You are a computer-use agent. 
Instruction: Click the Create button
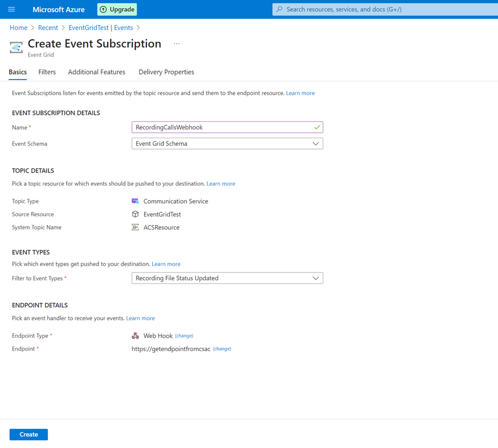tap(29, 434)
